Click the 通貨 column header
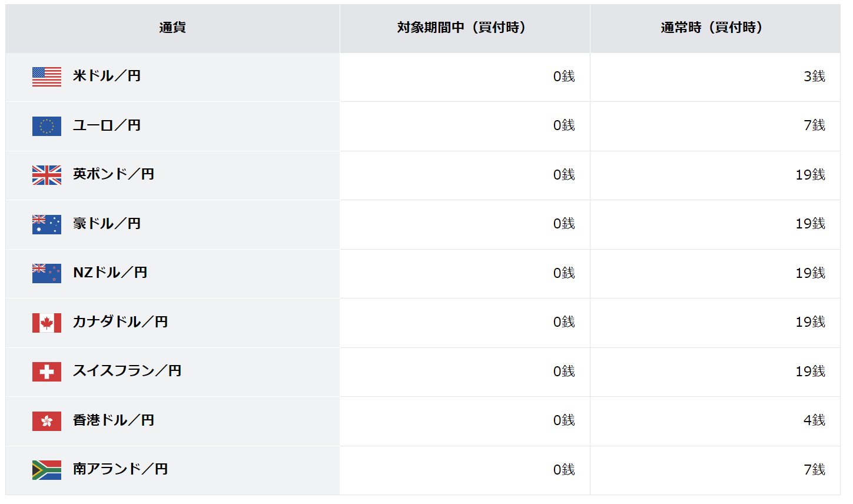Image resolution: width=853 pixels, height=504 pixels. [172, 28]
